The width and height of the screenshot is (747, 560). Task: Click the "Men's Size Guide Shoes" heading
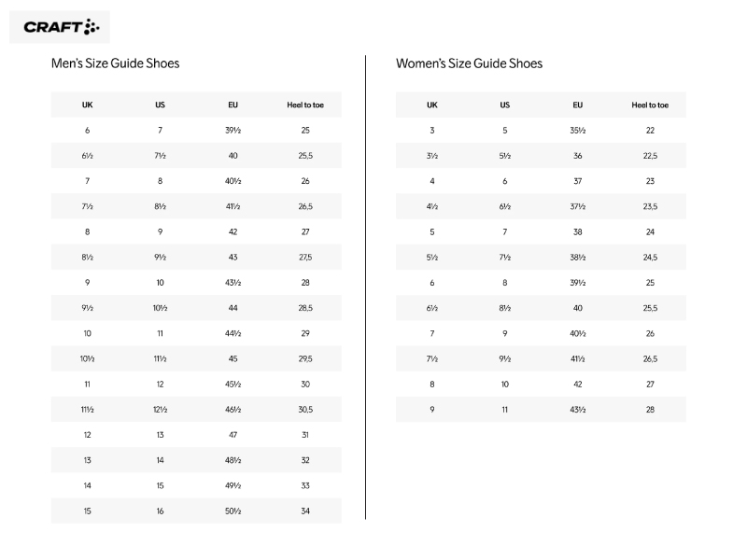click(x=115, y=63)
